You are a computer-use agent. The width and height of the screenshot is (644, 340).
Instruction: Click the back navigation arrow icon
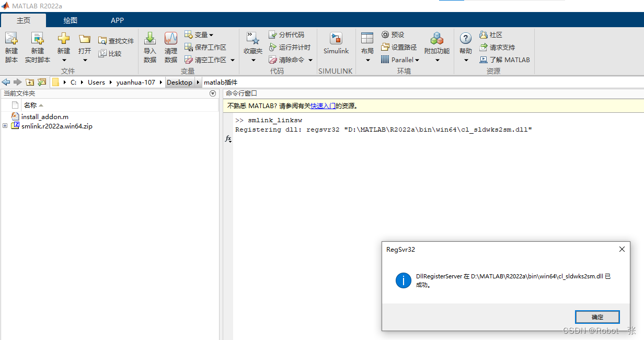click(x=6, y=83)
